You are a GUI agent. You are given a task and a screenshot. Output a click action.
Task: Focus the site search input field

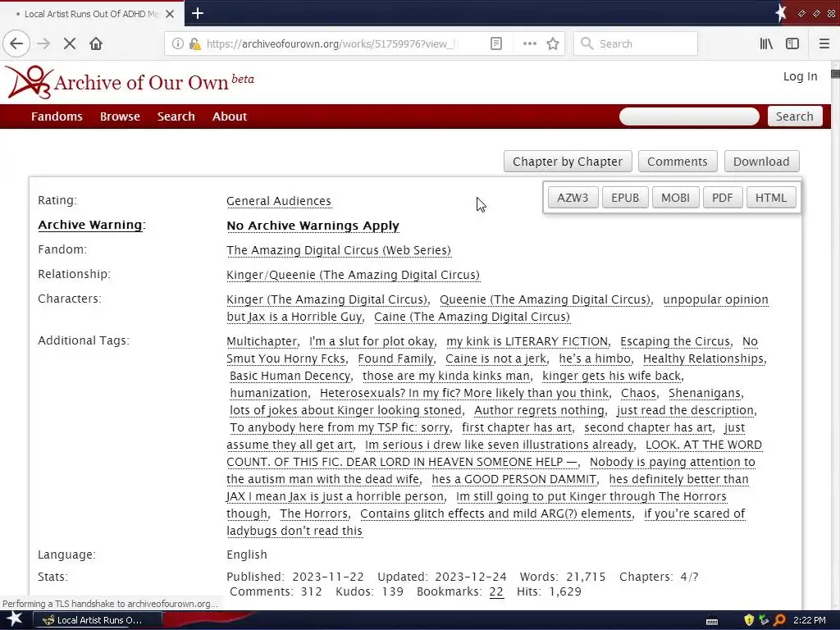point(689,116)
